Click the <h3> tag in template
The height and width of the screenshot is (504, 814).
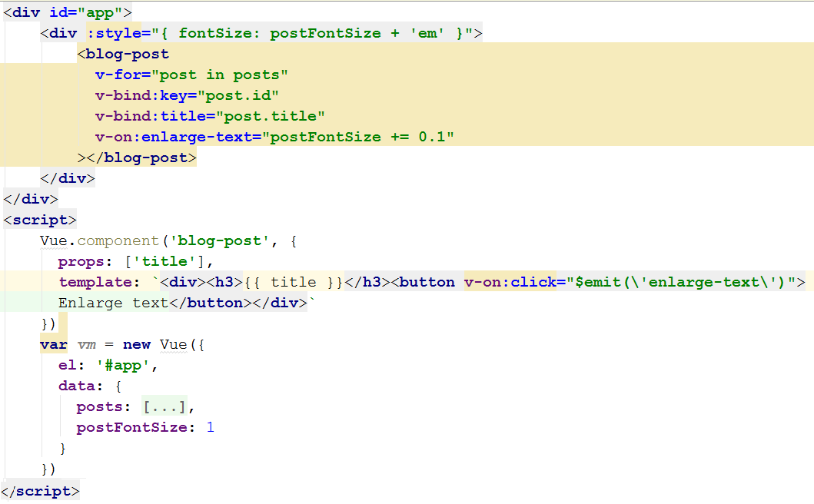224,283
